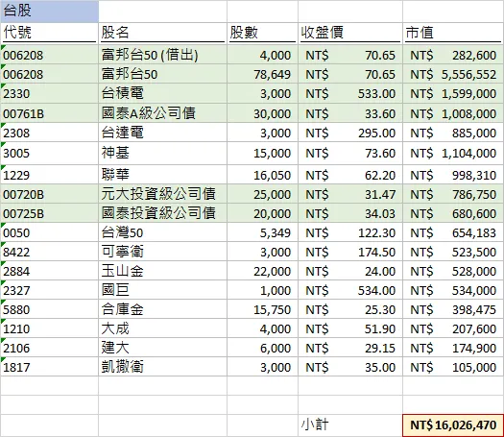504x437 pixels.
Task: Select code cell 00761B
Action: click(x=50, y=113)
